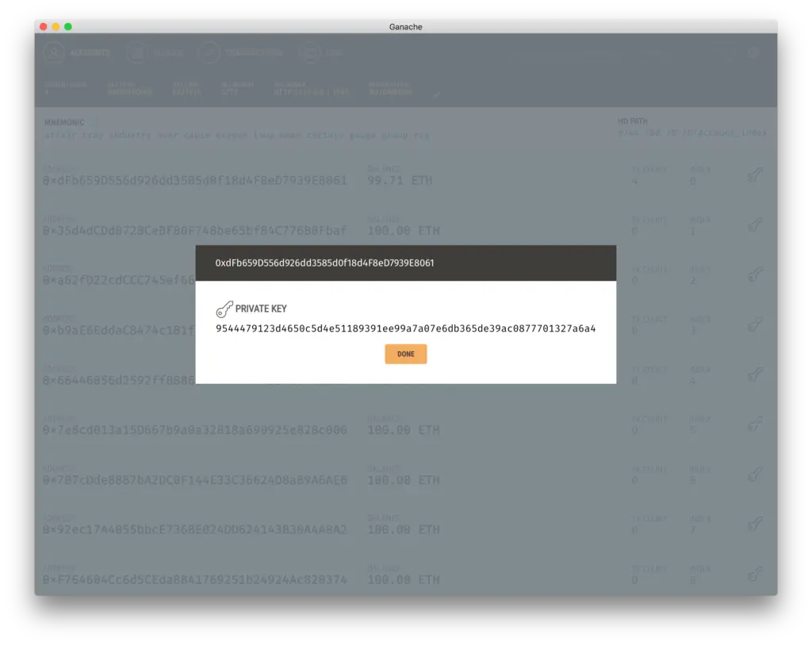Click the mnemonic phrase text
The image size is (812, 645).
pyautogui.click(x=237, y=135)
